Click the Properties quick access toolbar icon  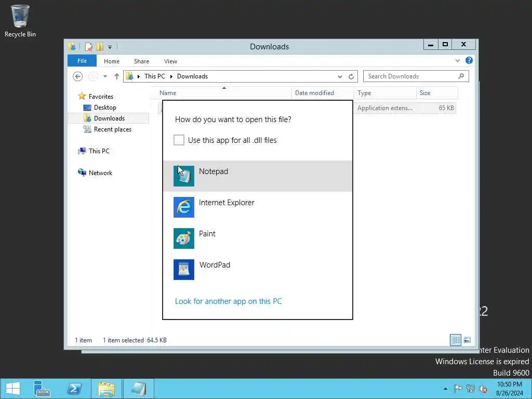point(88,47)
